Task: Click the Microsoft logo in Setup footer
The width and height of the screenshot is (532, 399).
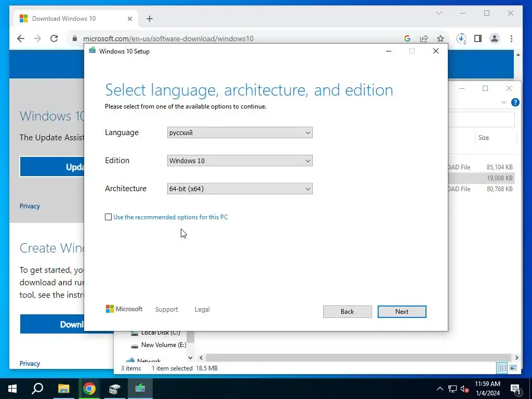Action: coord(124,309)
